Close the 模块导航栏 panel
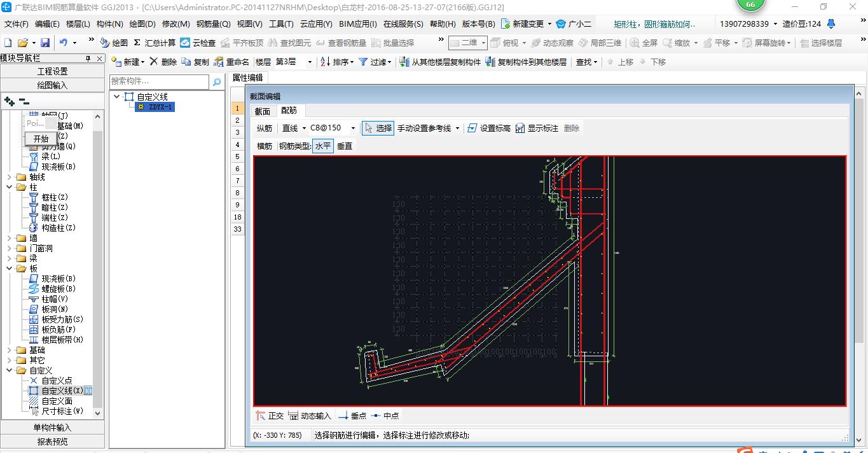The image size is (868, 453). pyautogui.click(x=100, y=58)
